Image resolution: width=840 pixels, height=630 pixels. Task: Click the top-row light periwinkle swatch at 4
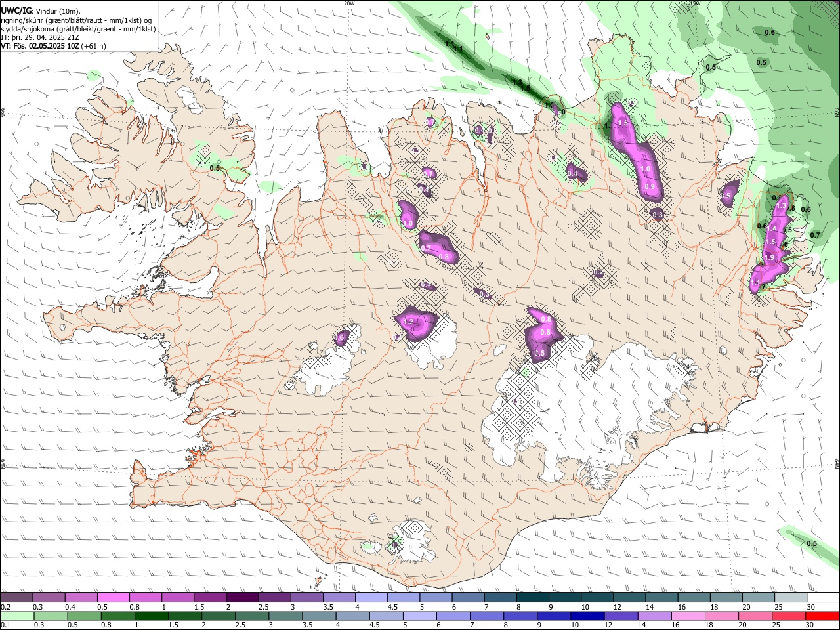pyautogui.click(x=371, y=598)
